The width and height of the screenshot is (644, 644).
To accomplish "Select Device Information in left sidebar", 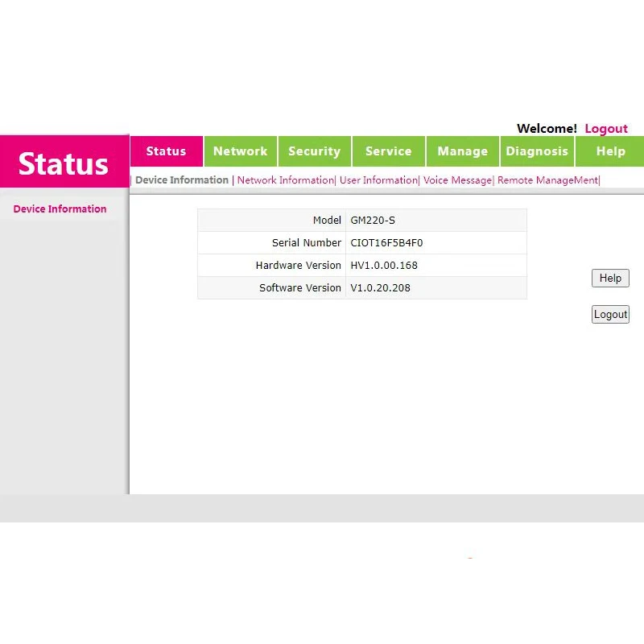I will pos(60,208).
